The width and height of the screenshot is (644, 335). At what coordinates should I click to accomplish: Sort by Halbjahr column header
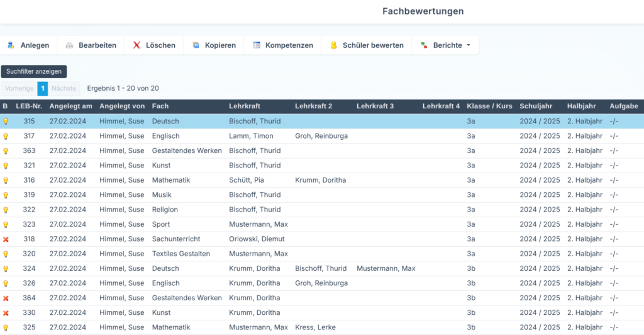582,106
